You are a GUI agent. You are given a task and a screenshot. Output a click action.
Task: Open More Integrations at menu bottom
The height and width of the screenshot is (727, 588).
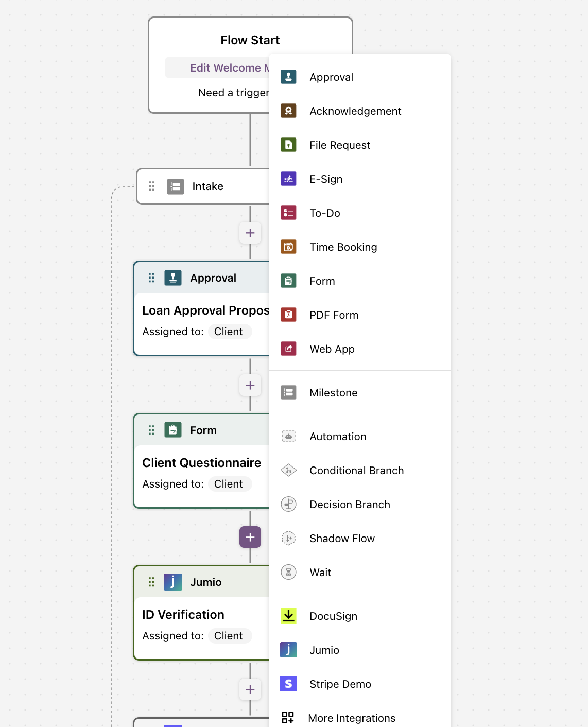[360, 718]
